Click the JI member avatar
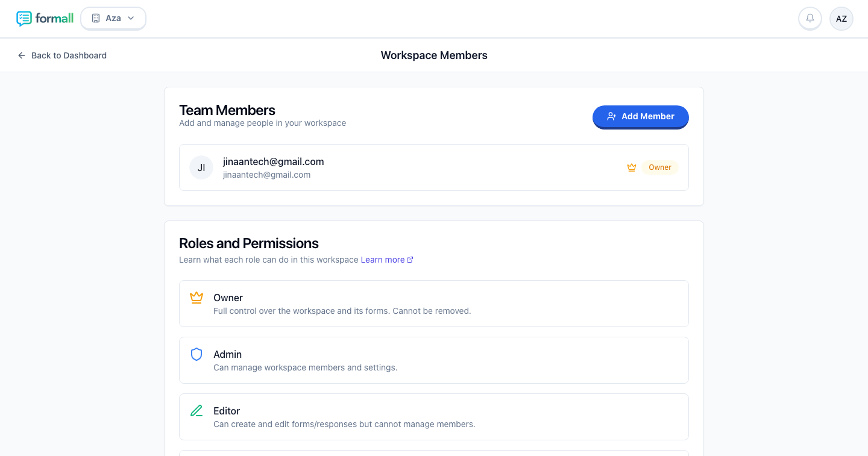The image size is (868, 456). pyautogui.click(x=201, y=167)
